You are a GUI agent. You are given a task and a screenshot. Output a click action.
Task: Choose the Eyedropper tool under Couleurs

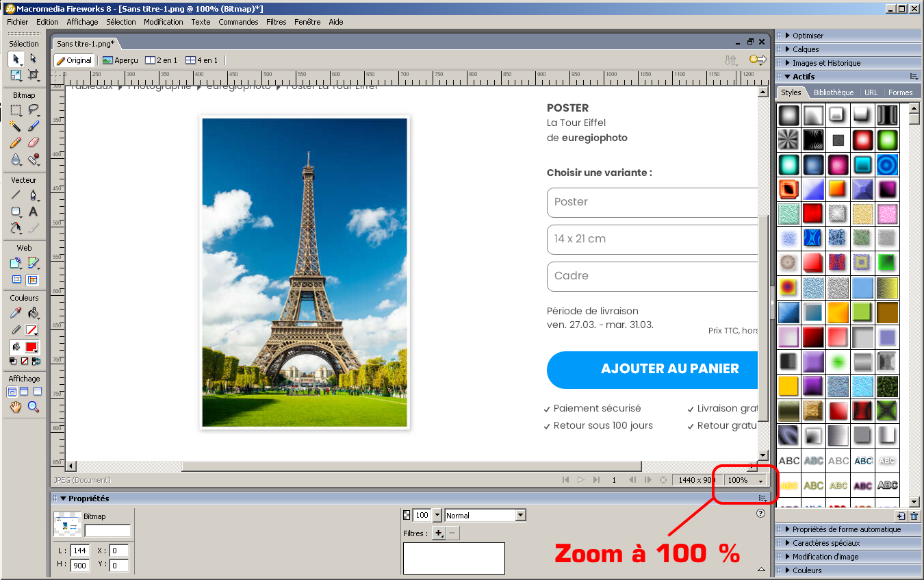click(15, 314)
